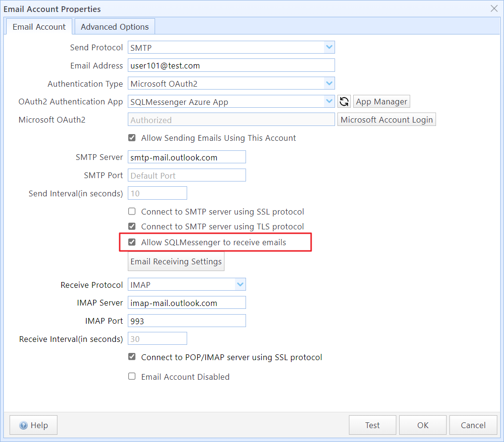The height and width of the screenshot is (442, 504).
Task: Click the Receive Protocol label
Action: tap(91, 285)
